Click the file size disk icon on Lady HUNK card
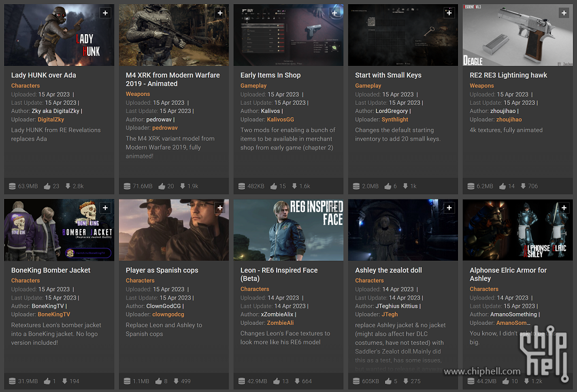This screenshot has width=577, height=392. tap(12, 187)
